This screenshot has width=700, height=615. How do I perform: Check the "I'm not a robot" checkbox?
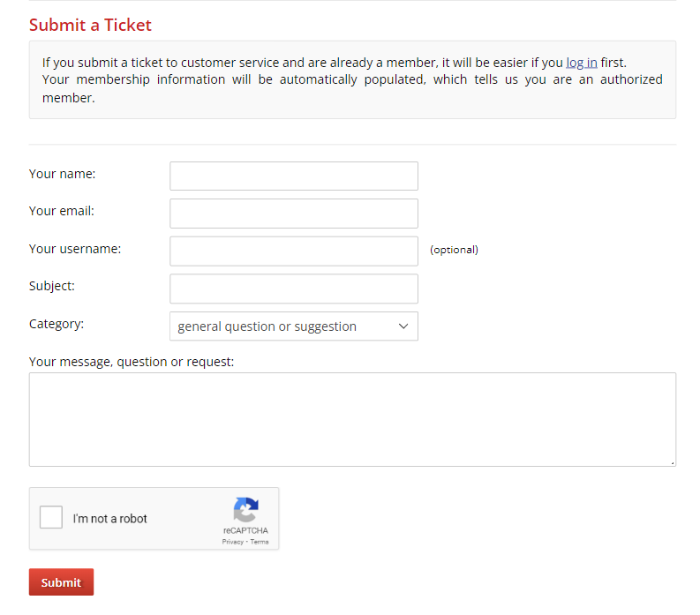[51, 518]
